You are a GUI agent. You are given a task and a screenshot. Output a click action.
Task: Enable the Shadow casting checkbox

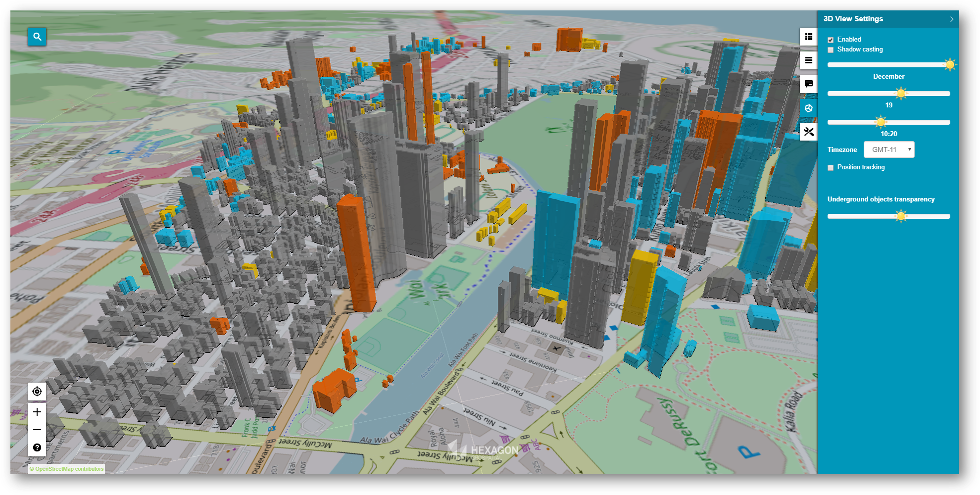(831, 49)
